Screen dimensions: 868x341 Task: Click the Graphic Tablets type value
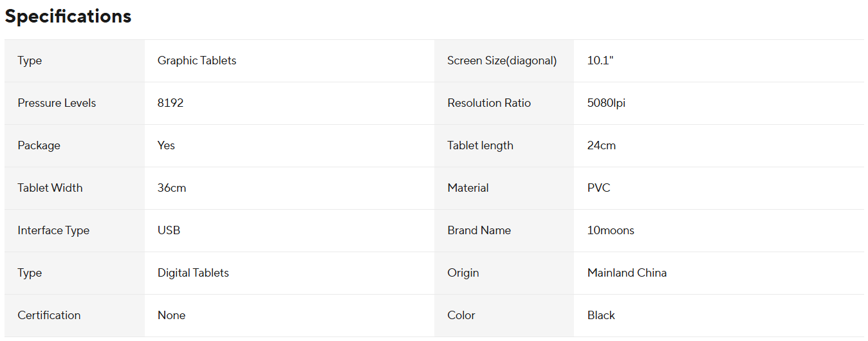197,60
